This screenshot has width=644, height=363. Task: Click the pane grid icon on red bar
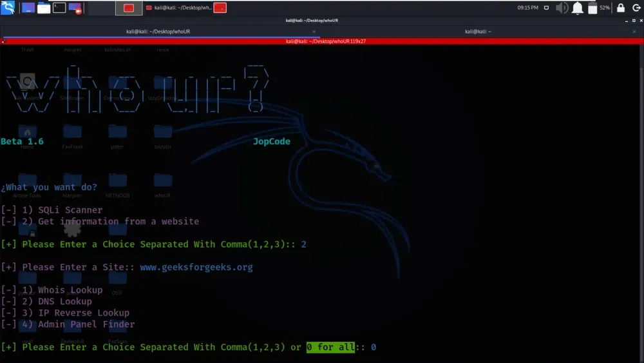tap(3, 41)
